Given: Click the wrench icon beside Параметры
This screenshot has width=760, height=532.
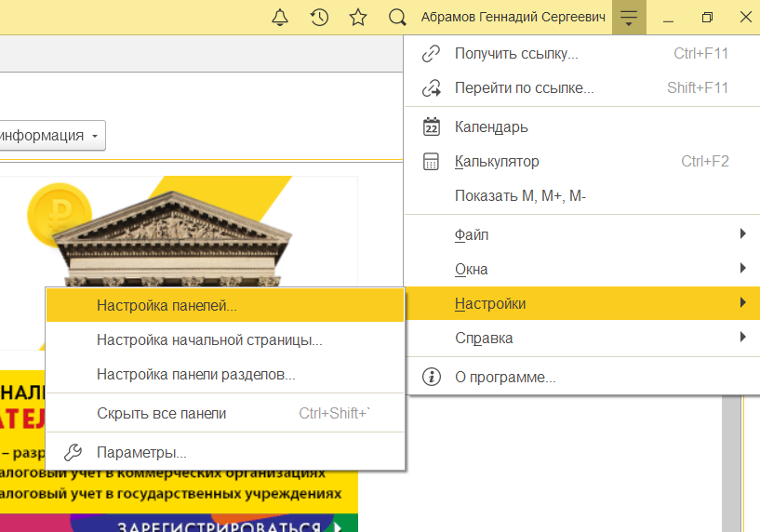Looking at the screenshot, I should [73, 453].
